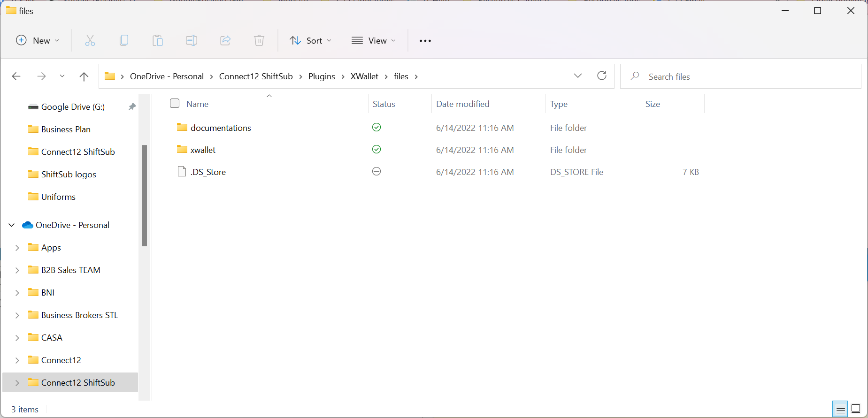Screen dimensions: 868x418
Task: Click Plugins breadcrumb in address bar
Action: [x=322, y=76]
